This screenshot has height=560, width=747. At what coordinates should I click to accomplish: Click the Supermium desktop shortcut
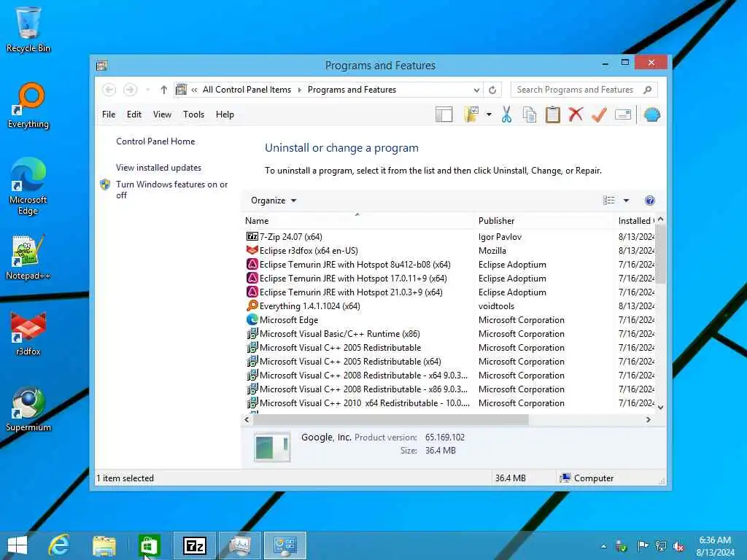(x=28, y=409)
